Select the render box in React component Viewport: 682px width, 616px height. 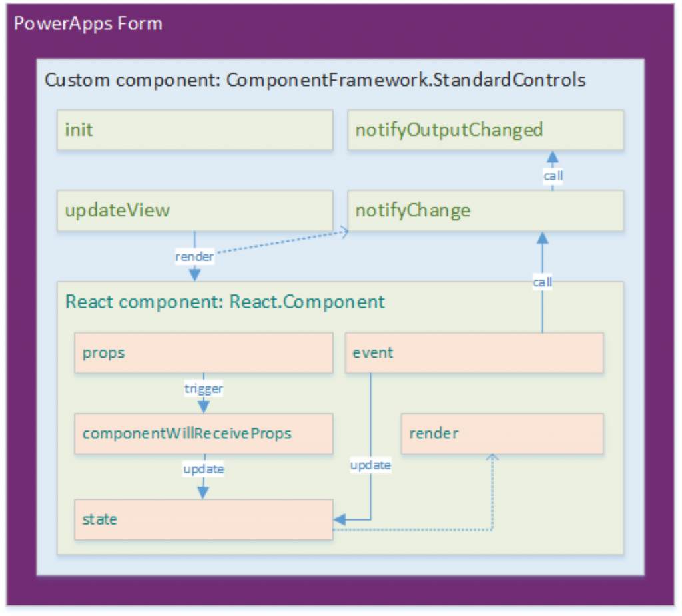coord(502,434)
